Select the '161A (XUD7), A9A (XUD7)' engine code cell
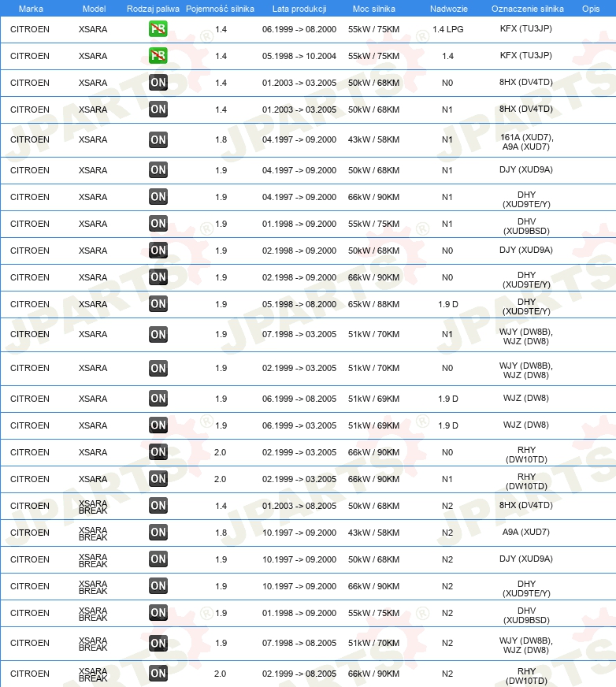 (526, 142)
